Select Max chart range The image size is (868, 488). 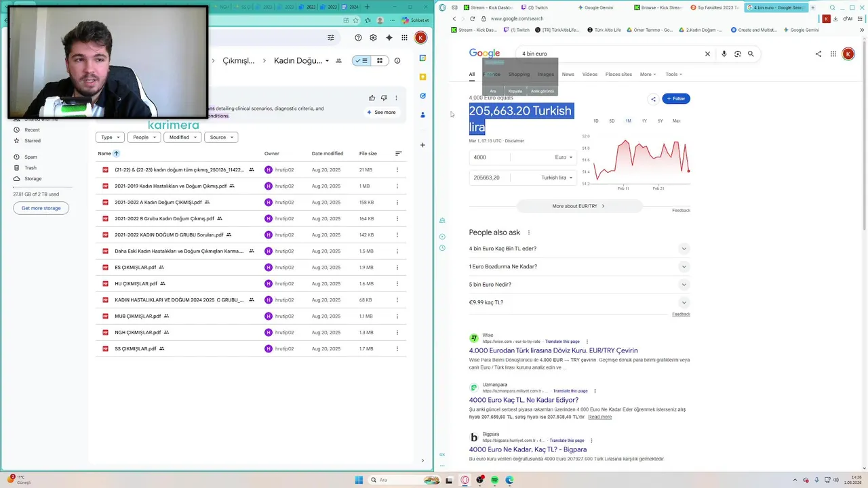point(677,121)
